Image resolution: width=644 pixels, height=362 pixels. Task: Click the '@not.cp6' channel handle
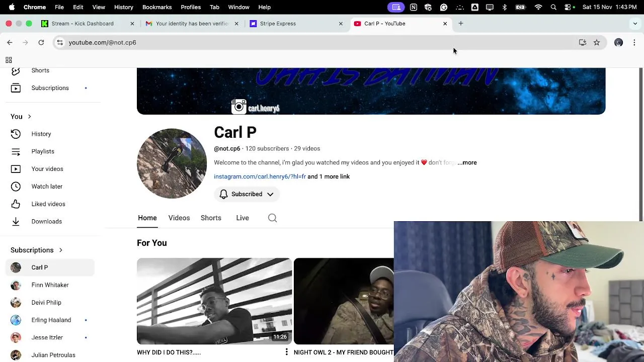tap(227, 149)
